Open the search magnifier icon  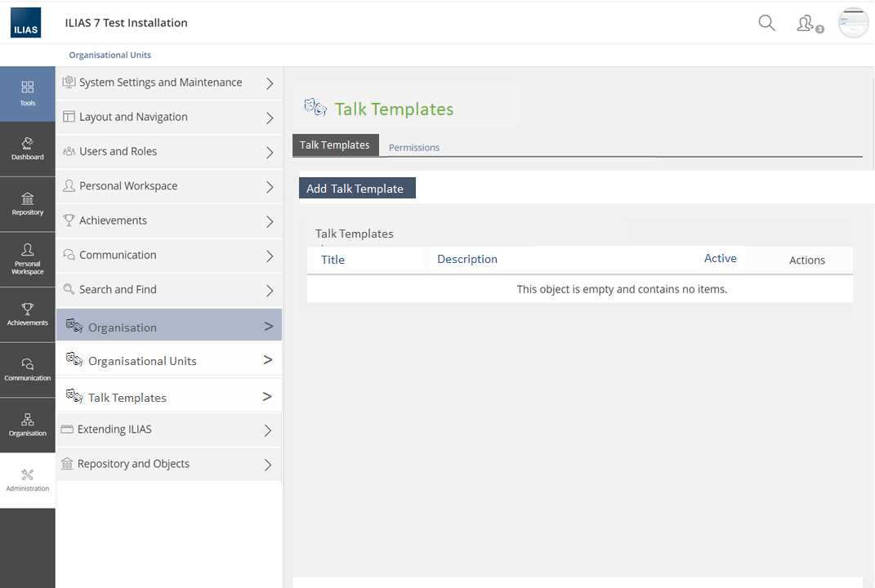(x=766, y=23)
